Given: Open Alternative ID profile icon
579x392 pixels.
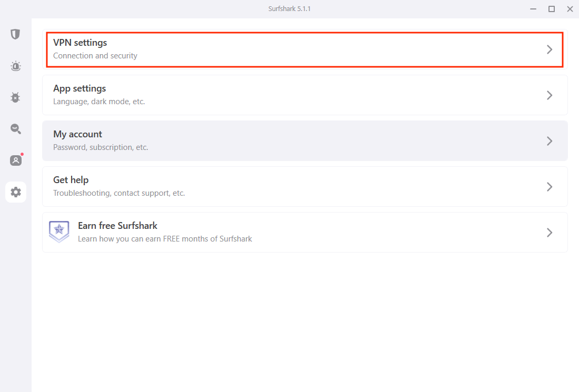Looking at the screenshot, I should [x=15, y=160].
